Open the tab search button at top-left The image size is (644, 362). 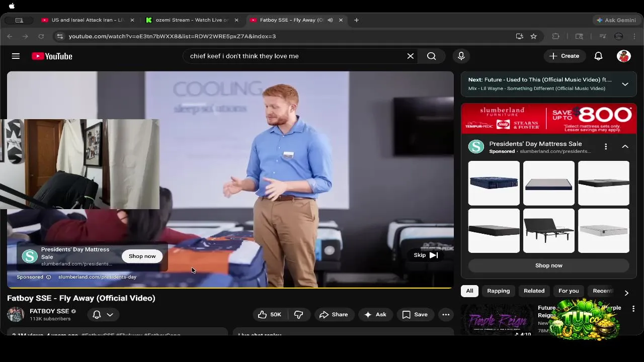tap(19, 20)
